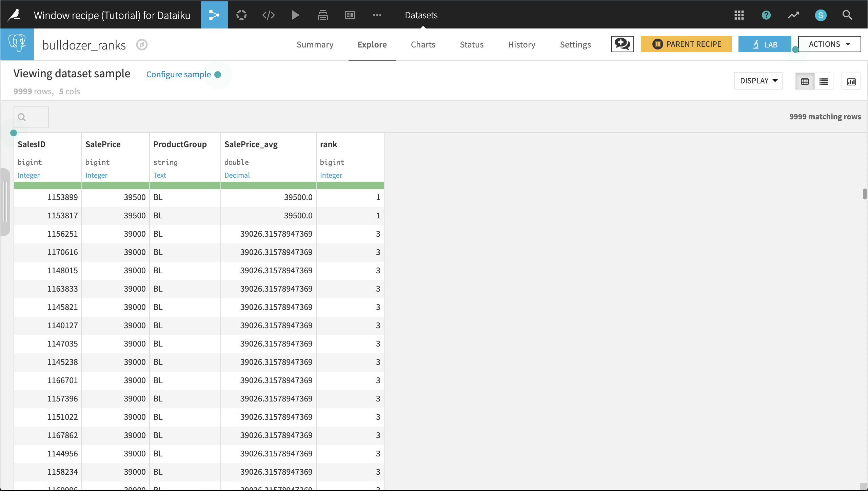Switch to table grid view
The height and width of the screenshot is (491, 868).
click(x=805, y=81)
